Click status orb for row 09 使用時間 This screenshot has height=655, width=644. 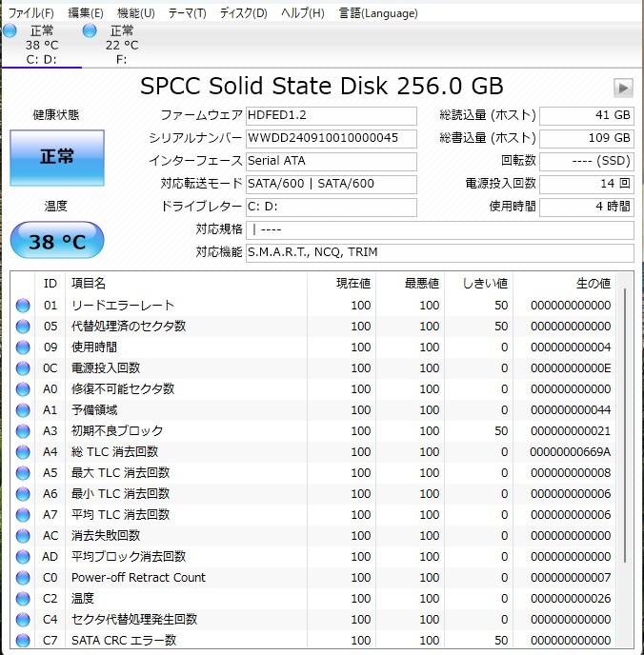click(23, 347)
